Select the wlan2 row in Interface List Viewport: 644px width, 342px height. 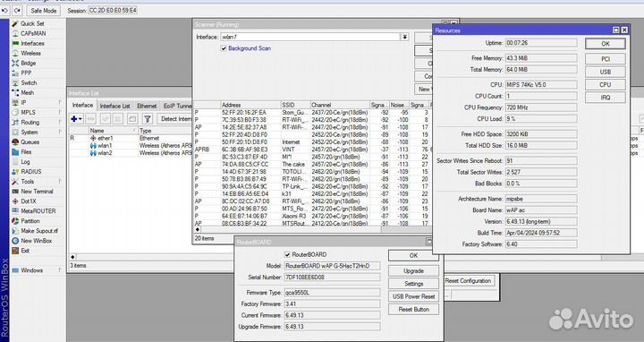pos(131,153)
